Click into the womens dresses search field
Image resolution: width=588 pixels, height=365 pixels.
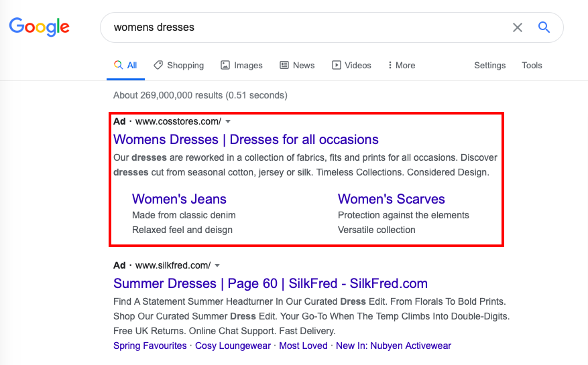[x=302, y=27]
